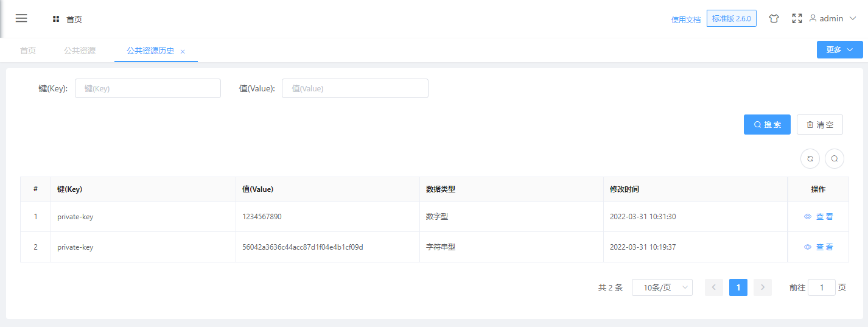Switch to the 公共资源 tab
The height and width of the screenshot is (327, 868).
(x=80, y=51)
